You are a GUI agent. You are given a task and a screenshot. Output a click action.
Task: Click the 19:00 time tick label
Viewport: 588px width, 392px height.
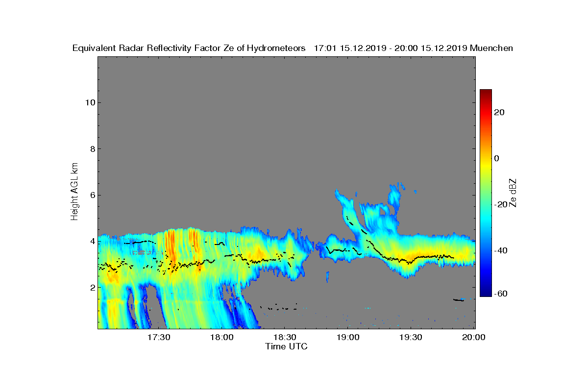click(x=348, y=338)
